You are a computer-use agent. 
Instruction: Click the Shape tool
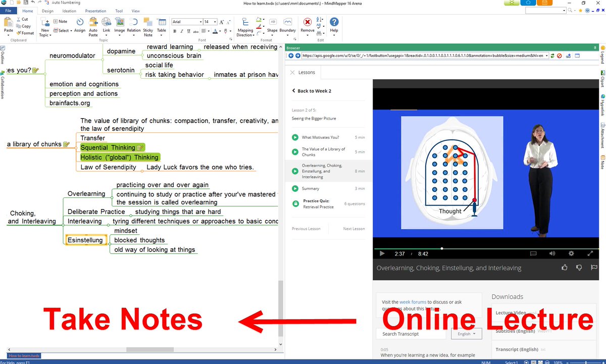pos(273,26)
